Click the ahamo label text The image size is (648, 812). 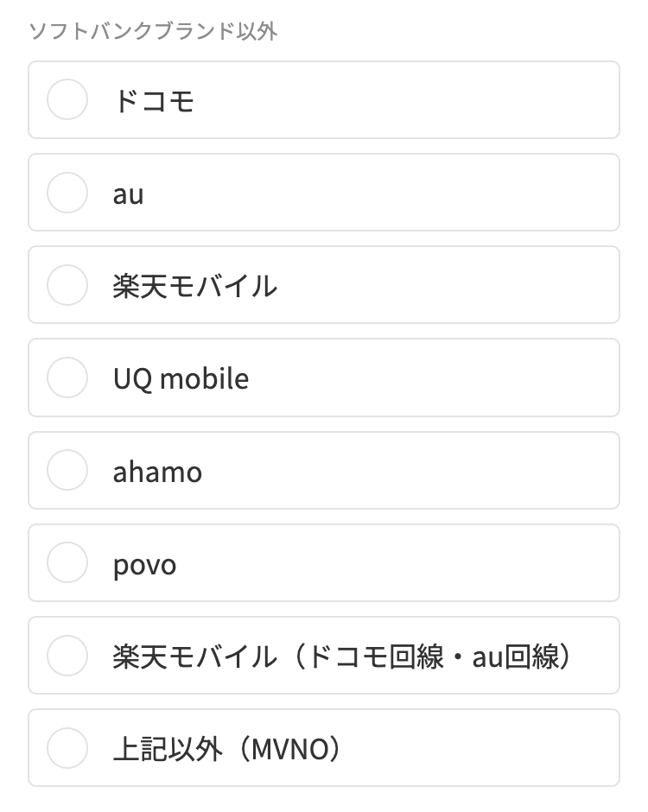click(x=157, y=472)
